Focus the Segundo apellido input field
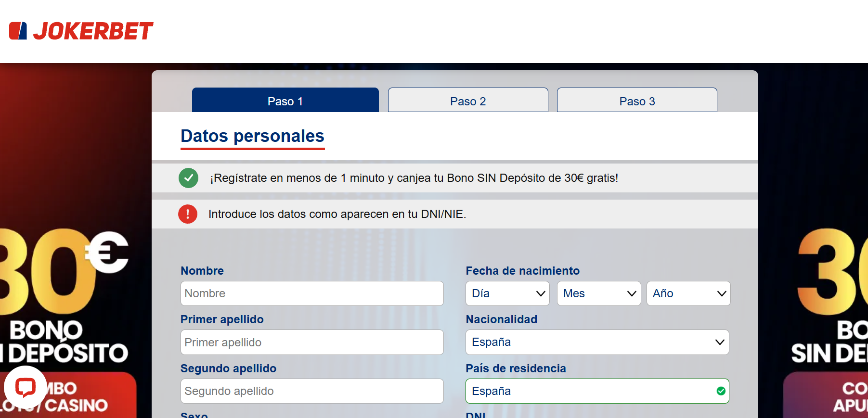Screen dimensions: 868x418 [312, 391]
